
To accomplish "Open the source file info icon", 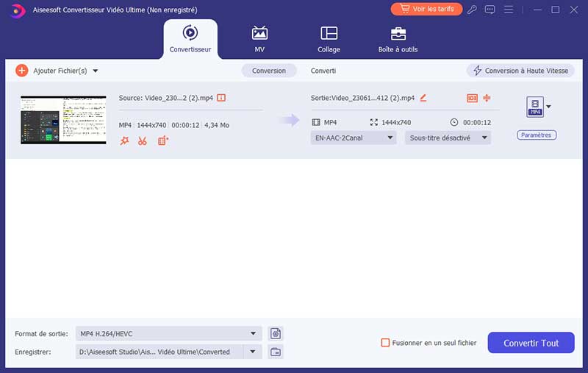I will 221,97.
